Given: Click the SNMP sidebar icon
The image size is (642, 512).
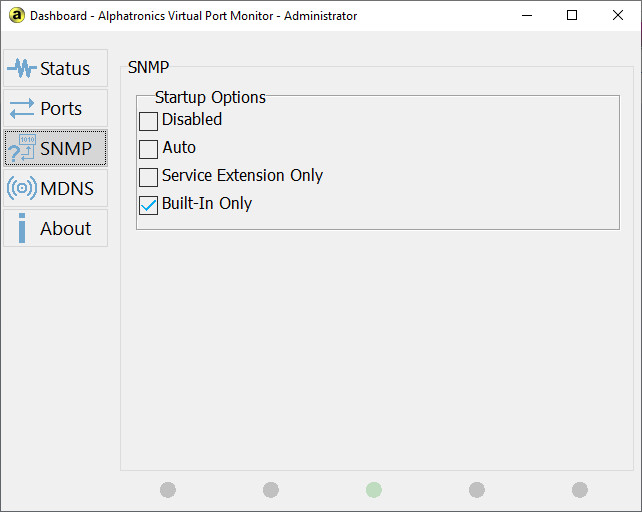Looking at the screenshot, I should (22, 149).
